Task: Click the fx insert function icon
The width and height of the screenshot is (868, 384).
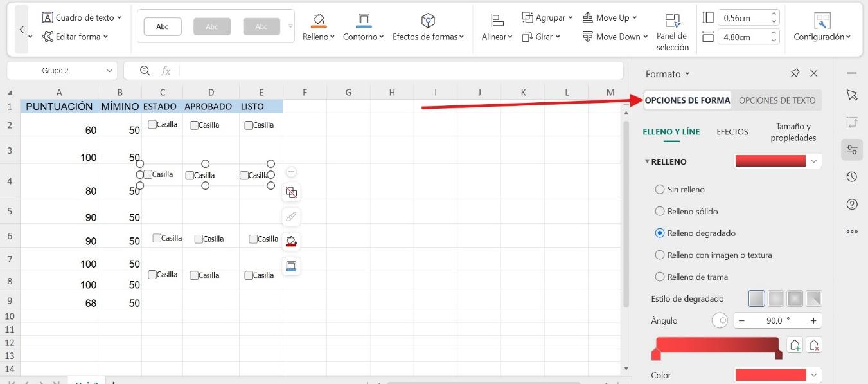Action: (x=165, y=71)
